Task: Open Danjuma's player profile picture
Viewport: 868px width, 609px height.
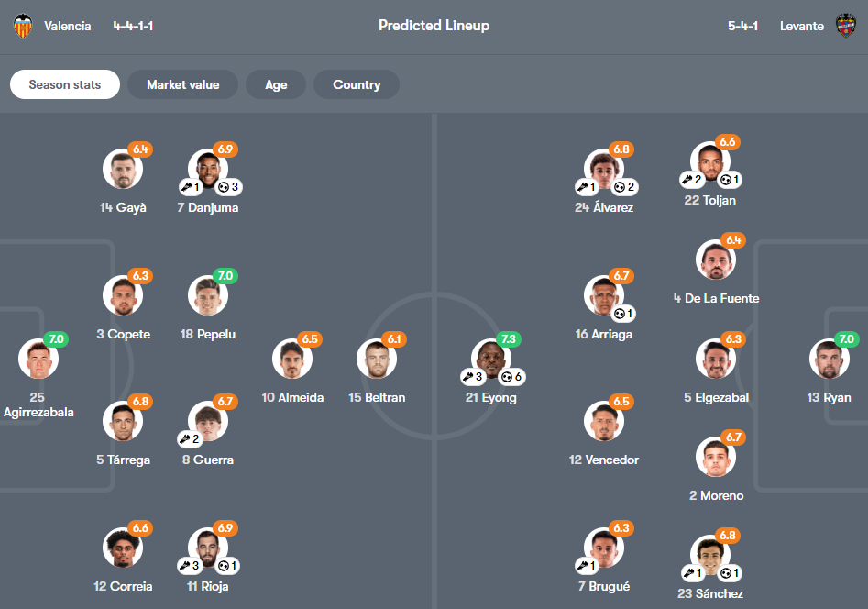Action: point(209,168)
